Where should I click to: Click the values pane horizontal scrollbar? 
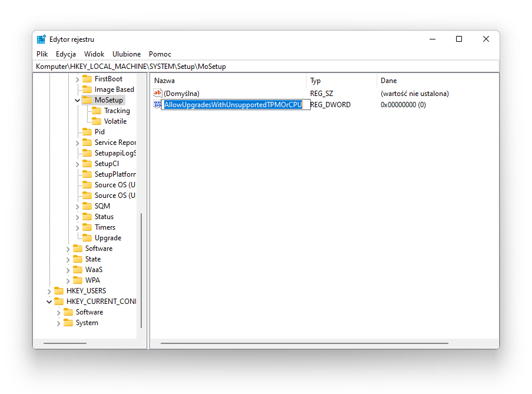tap(304, 343)
